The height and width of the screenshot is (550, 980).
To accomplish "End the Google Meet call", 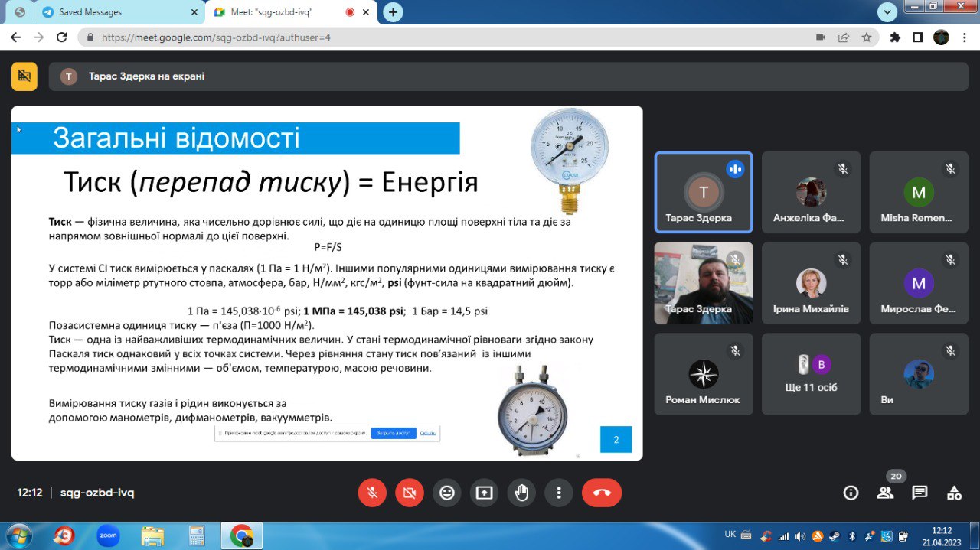I will [x=601, y=492].
